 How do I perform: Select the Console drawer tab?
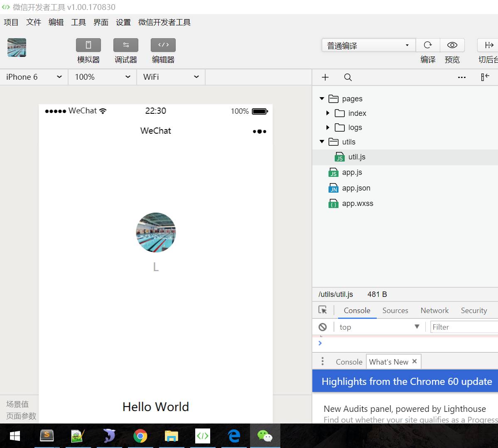349,362
